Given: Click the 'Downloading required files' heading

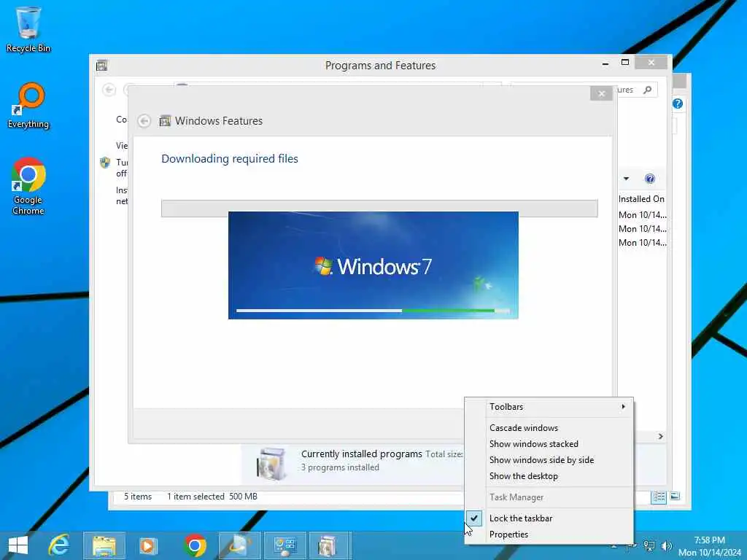Looking at the screenshot, I should [230, 158].
